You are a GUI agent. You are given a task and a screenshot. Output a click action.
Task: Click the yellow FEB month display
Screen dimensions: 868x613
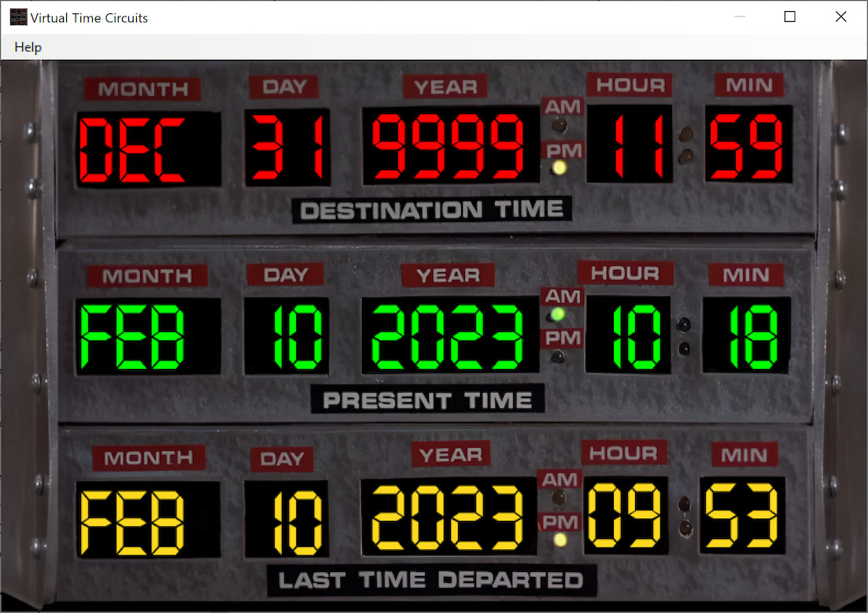click(148, 519)
